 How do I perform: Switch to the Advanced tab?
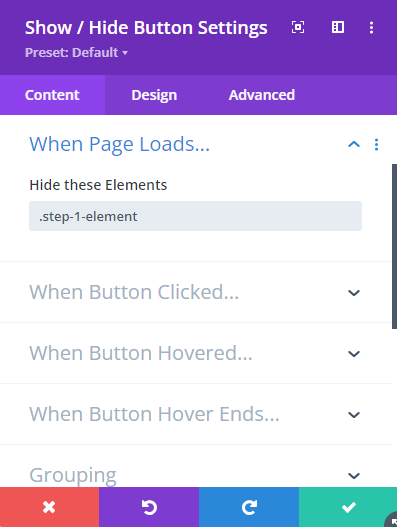coord(262,95)
